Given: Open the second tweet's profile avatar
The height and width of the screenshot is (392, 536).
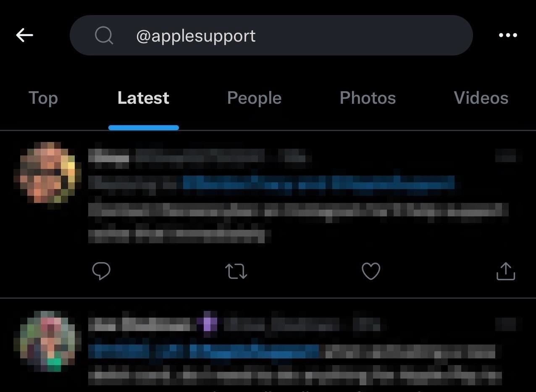Looking at the screenshot, I should (47, 341).
